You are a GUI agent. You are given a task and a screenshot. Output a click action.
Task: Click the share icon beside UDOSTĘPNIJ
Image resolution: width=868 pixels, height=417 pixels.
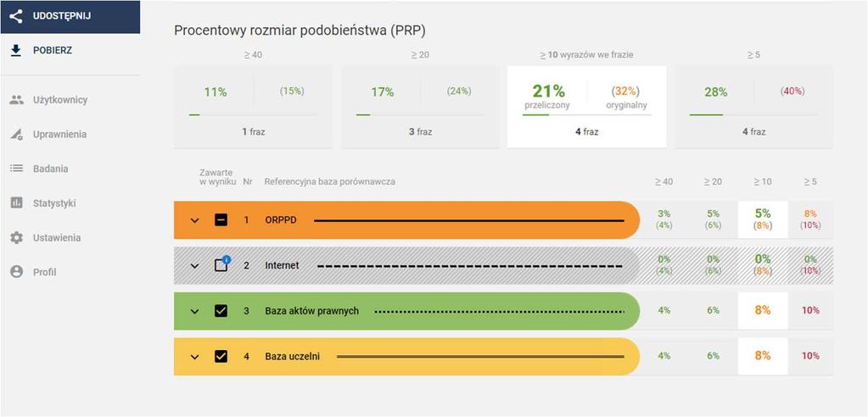(x=16, y=16)
